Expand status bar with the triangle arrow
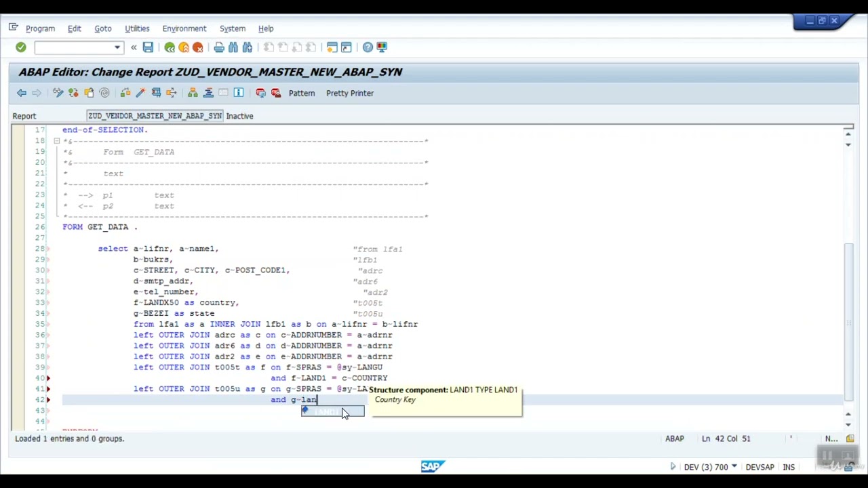The image size is (868, 488). [x=673, y=467]
